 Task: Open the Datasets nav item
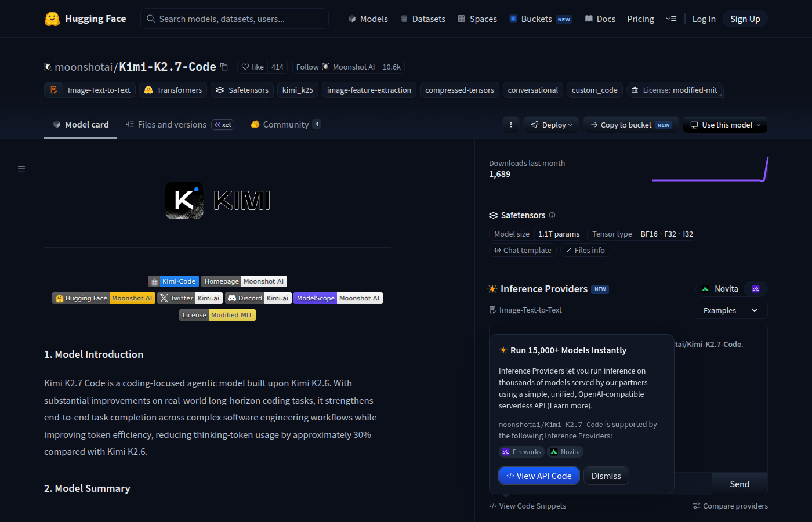click(423, 19)
